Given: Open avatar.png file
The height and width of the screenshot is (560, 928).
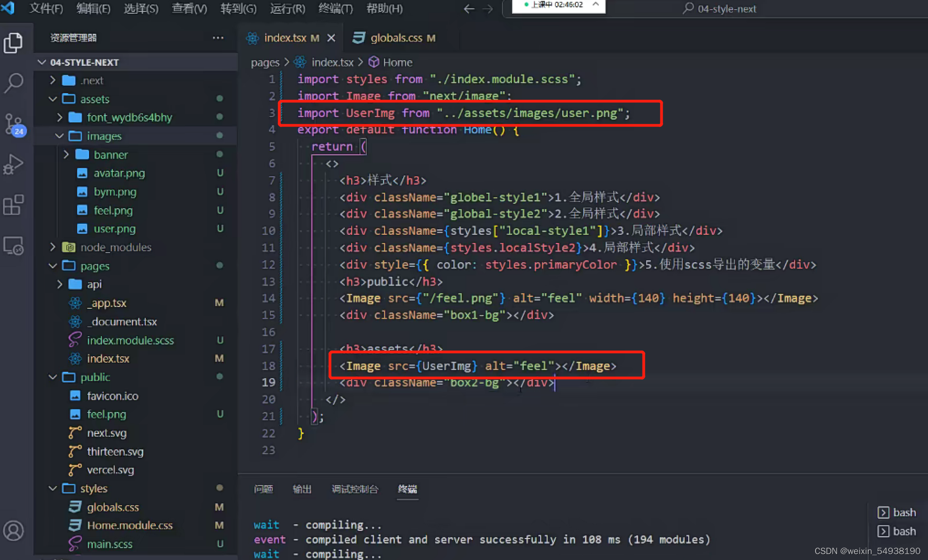Looking at the screenshot, I should 119,173.
